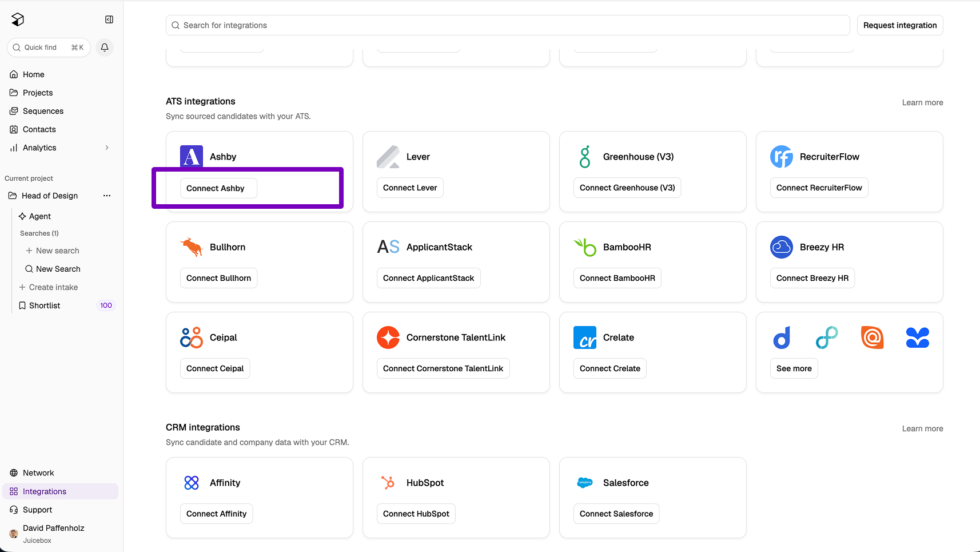The width and height of the screenshot is (980, 552).
Task: Click the Crelate cr logo icon
Action: click(585, 337)
